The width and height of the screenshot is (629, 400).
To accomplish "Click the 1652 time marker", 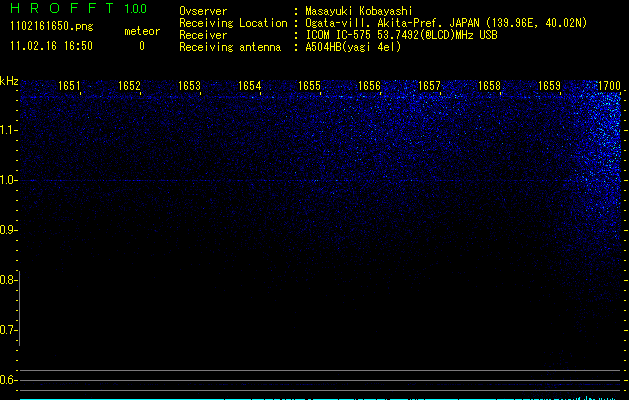I will pos(129,85).
